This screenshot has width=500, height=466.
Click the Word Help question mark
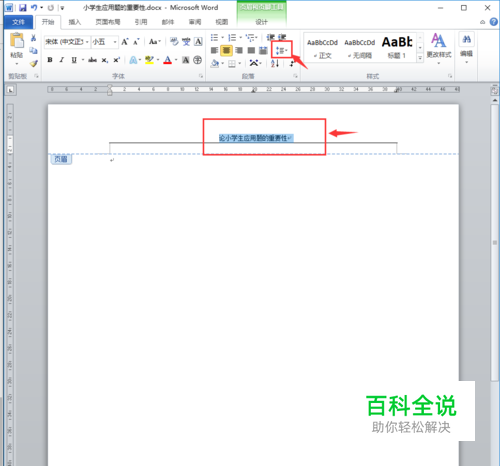pos(494,22)
